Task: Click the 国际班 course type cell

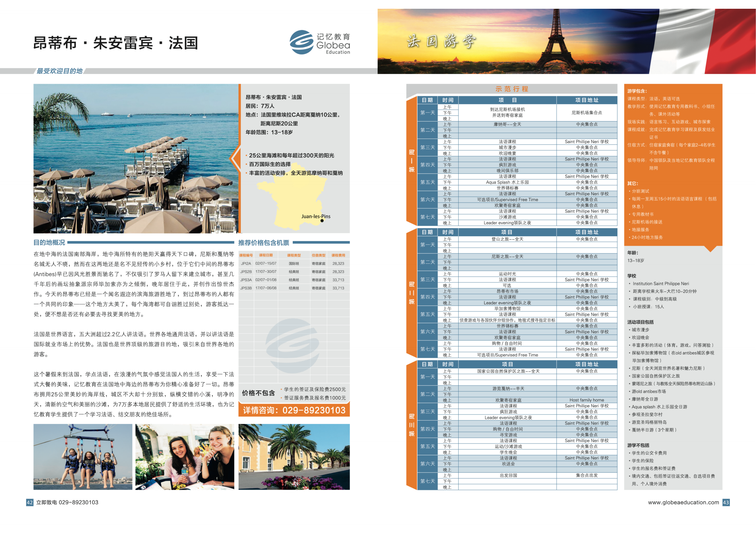Action: click(294, 264)
